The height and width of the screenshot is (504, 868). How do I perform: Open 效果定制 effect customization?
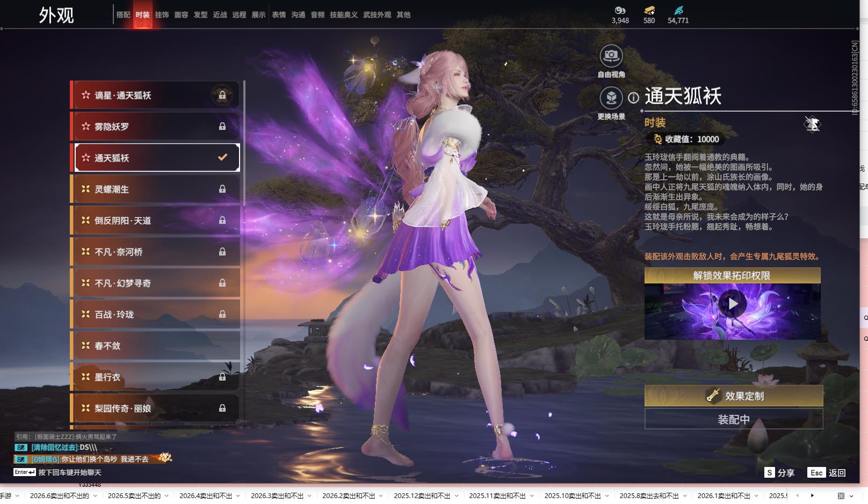click(734, 396)
